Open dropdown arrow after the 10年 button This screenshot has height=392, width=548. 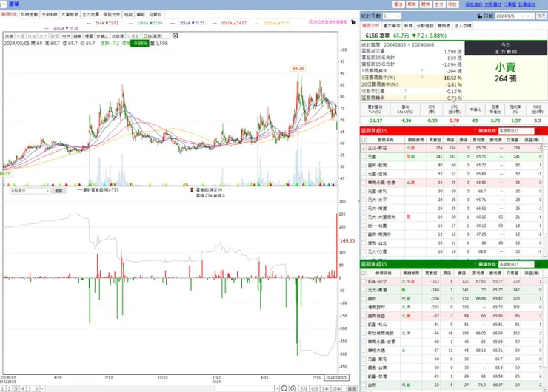click(x=344, y=388)
